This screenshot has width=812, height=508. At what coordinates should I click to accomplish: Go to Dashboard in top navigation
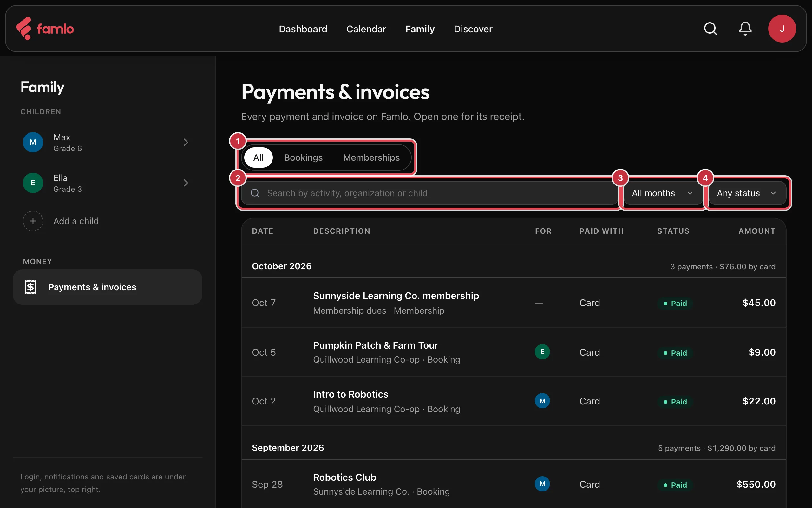pos(303,29)
